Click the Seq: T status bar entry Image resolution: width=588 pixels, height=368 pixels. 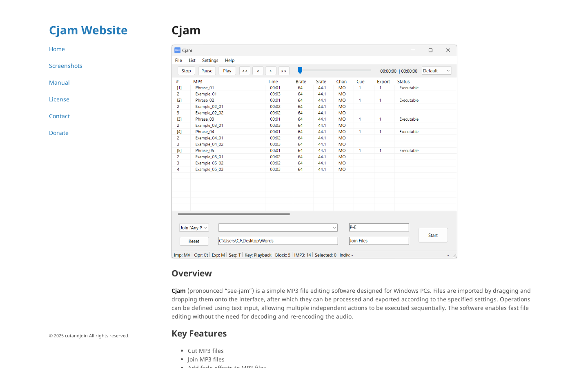point(235,255)
